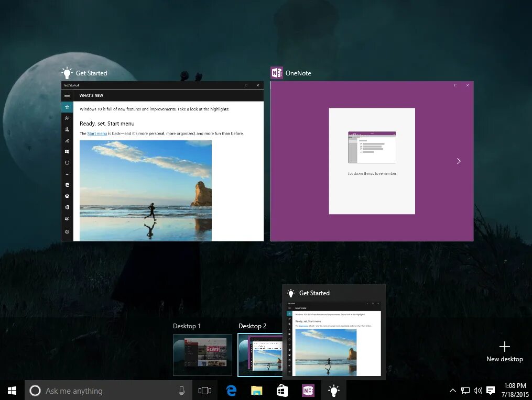
Task: Click the beach runner image
Action: pyautogui.click(x=146, y=191)
